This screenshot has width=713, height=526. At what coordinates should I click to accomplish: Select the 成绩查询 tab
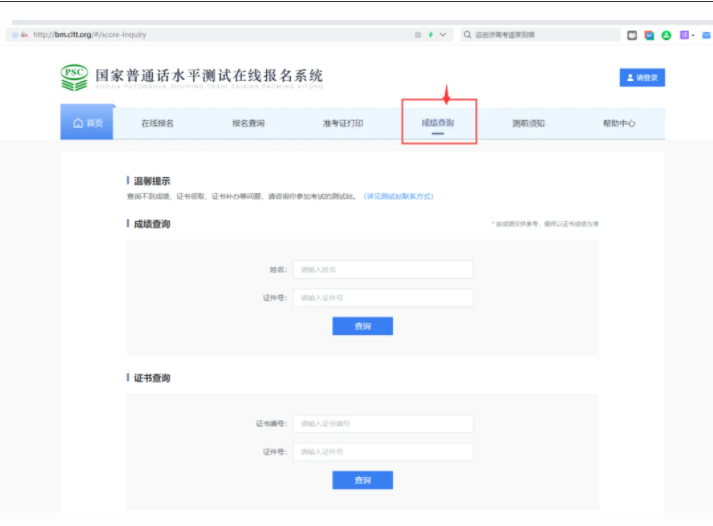tap(438, 123)
